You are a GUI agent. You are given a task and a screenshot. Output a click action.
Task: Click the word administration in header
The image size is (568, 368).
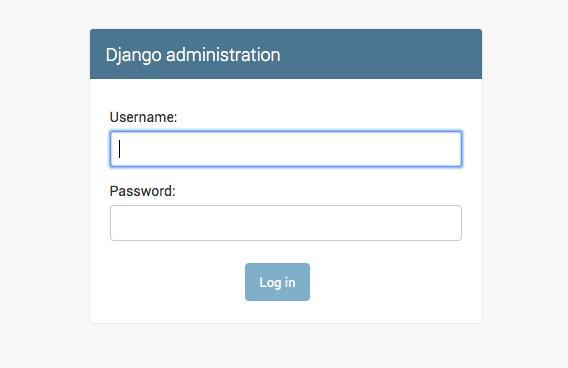pos(223,54)
